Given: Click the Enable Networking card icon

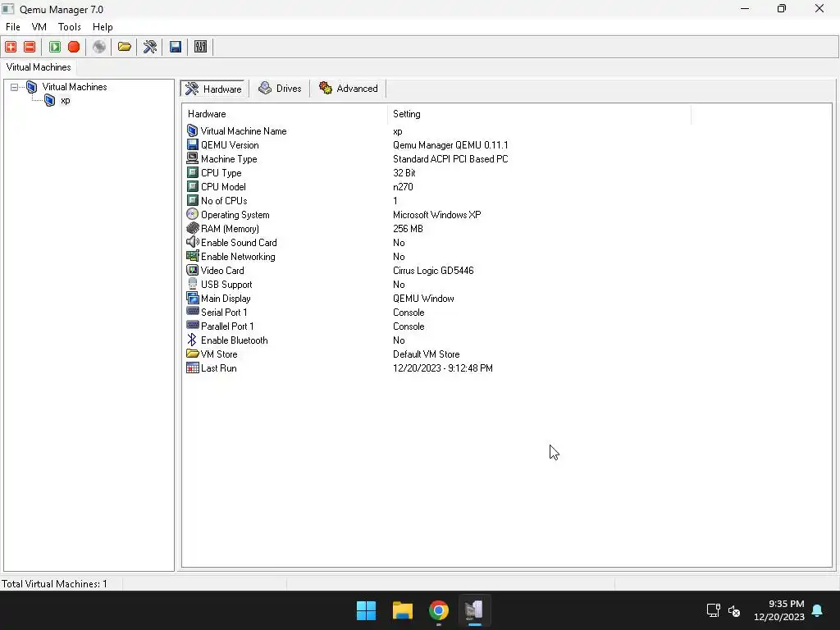Looking at the screenshot, I should 192,256.
